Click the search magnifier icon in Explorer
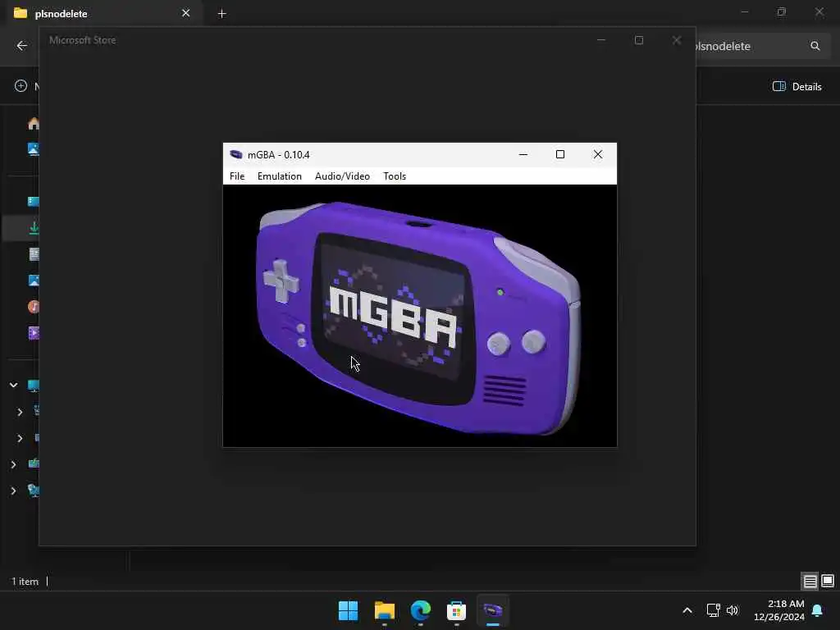Image resolution: width=840 pixels, height=630 pixels. [x=815, y=46]
